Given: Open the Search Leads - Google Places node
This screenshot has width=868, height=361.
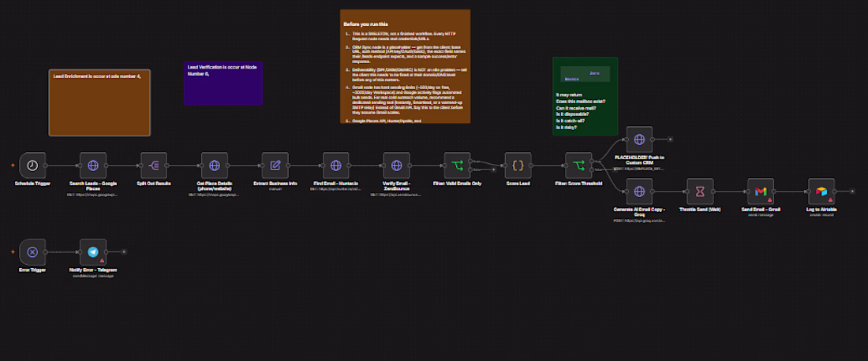Looking at the screenshot, I should (93, 166).
